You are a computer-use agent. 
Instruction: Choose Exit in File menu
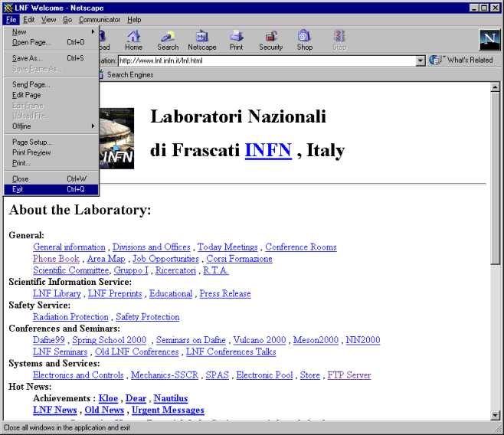point(51,189)
